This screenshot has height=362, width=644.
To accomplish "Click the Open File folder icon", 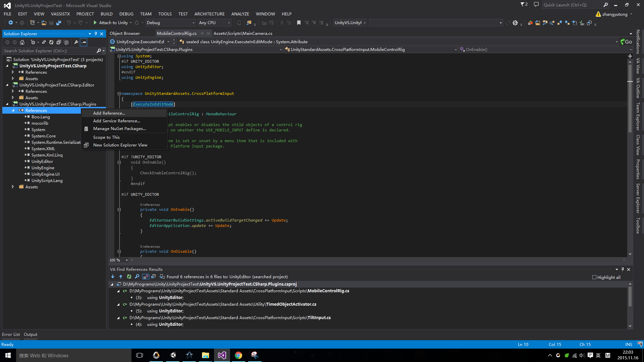I will point(44,23).
